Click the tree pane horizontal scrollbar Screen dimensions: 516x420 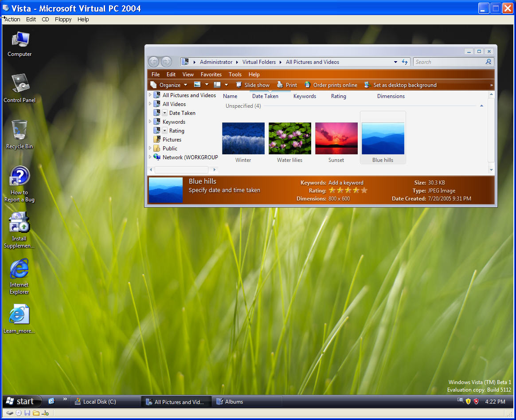pos(182,170)
